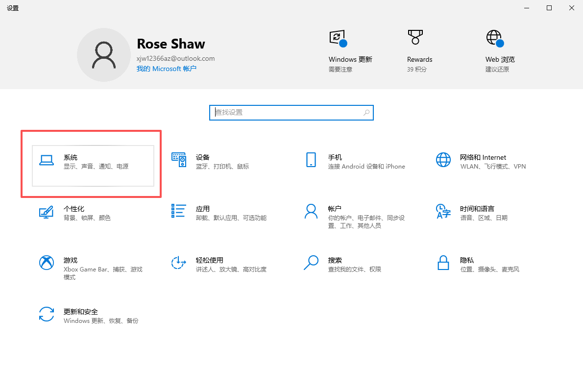Open the 隐私 padlock icon
583x392 pixels.
pos(443,263)
